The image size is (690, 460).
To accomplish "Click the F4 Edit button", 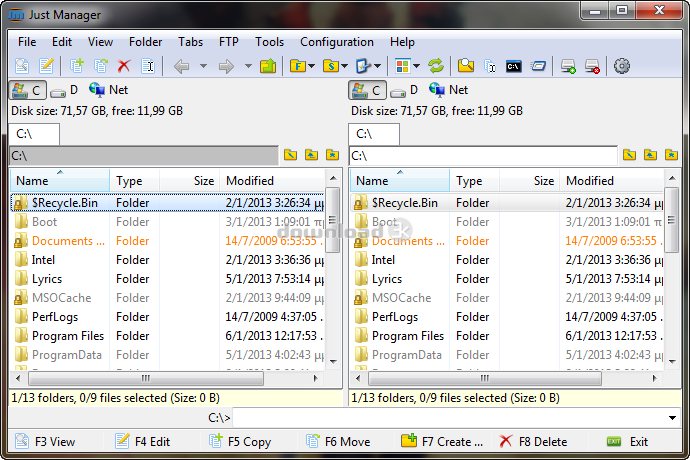I will [142, 442].
